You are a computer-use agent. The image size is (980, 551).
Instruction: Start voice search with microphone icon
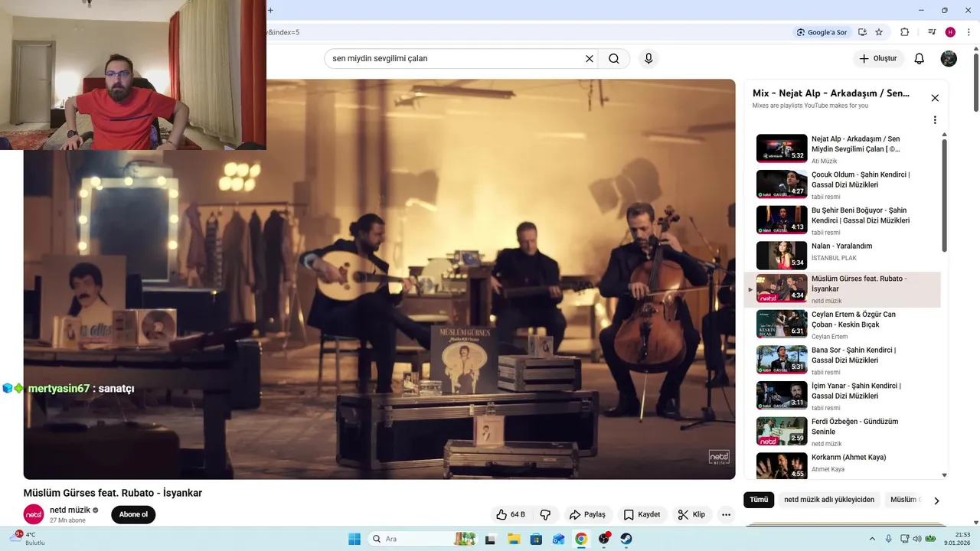(648, 58)
